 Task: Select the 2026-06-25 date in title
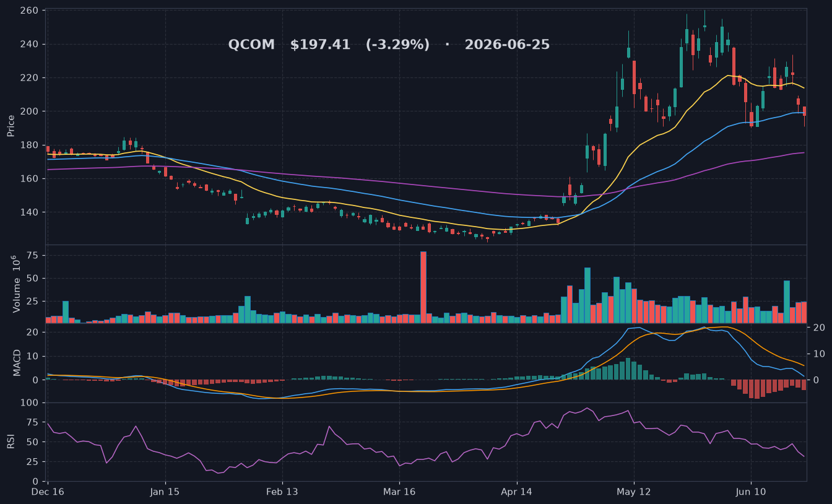(507, 45)
